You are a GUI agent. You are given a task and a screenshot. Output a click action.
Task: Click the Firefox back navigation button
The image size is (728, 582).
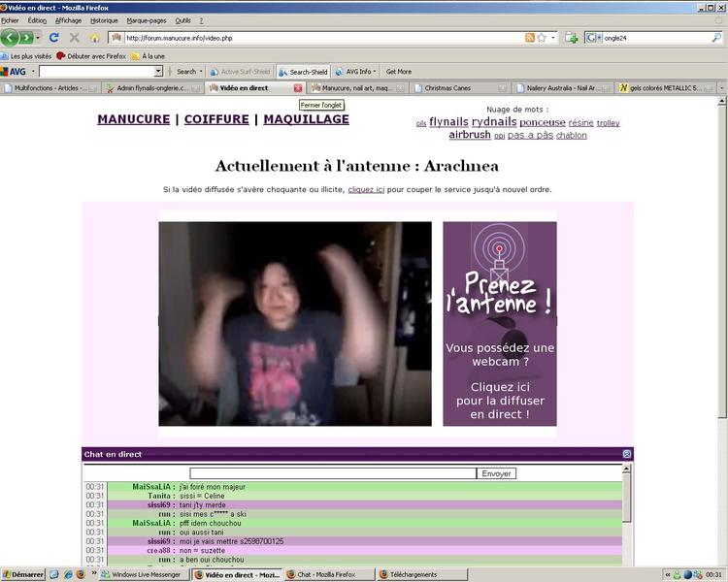[x=10, y=38]
